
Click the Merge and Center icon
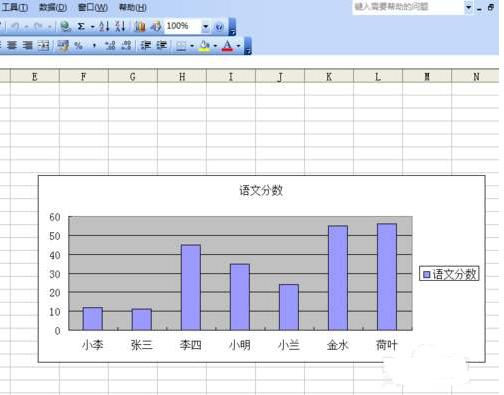coord(43,45)
